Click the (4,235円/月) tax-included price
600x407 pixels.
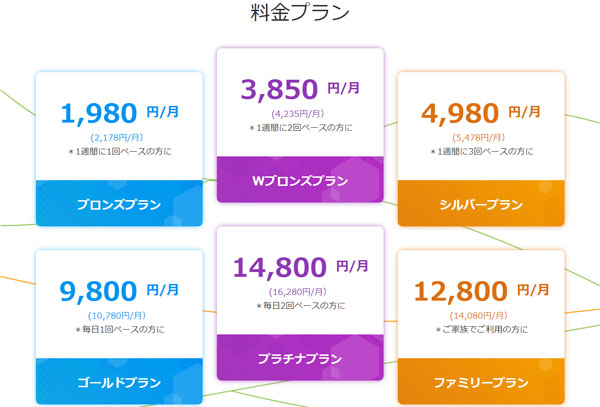[x=300, y=113]
